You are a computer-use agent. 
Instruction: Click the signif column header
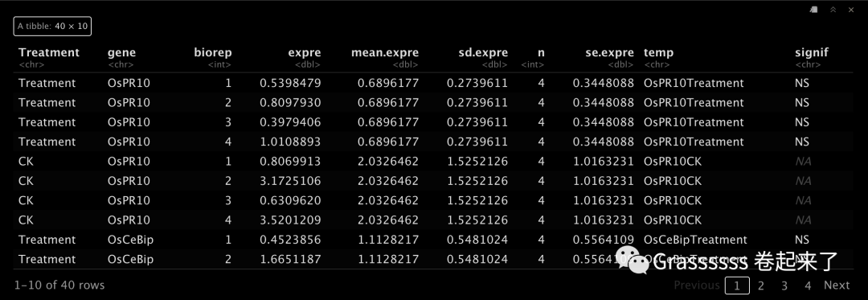tap(812, 52)
